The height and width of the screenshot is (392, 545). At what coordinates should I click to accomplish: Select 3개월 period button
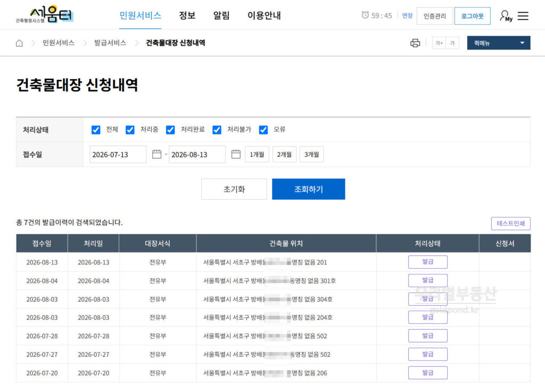tap(312, 154)
